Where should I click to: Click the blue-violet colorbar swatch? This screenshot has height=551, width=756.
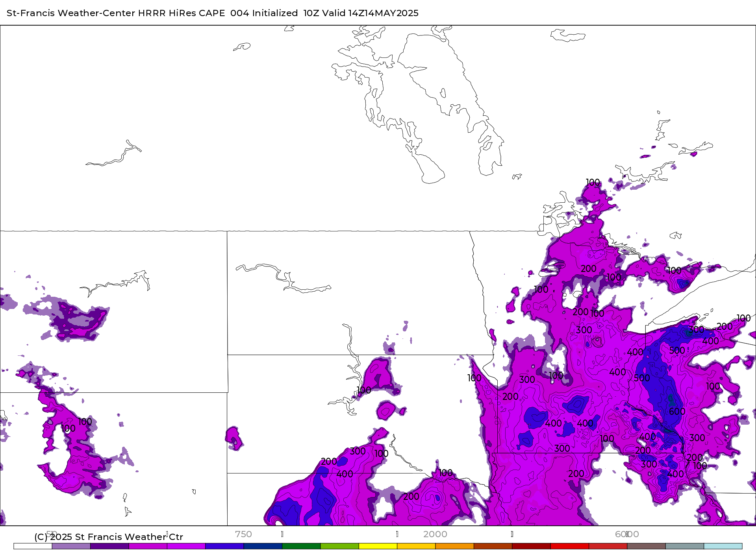[x=224, y=546]
